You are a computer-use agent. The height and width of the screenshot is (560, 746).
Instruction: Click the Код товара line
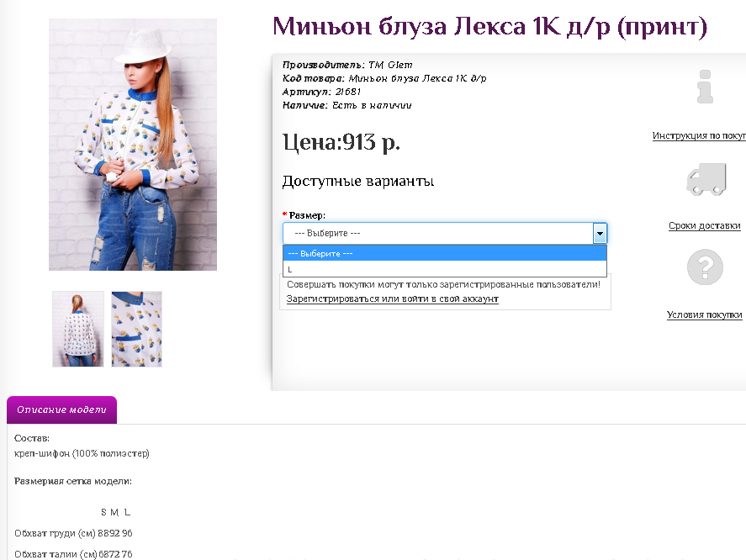tap(384, 78)
